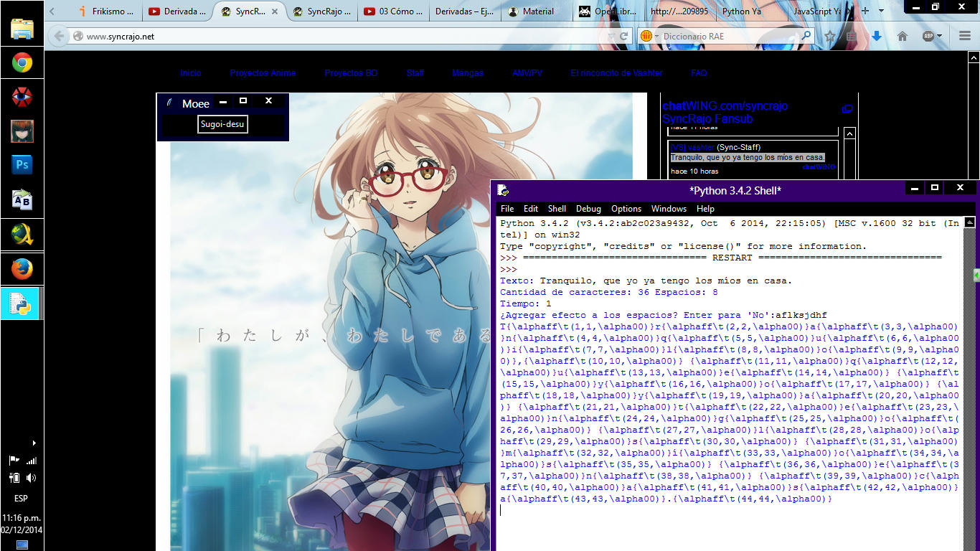
Task: Open the Adblock Plus icon
Action: pos(928,36)
